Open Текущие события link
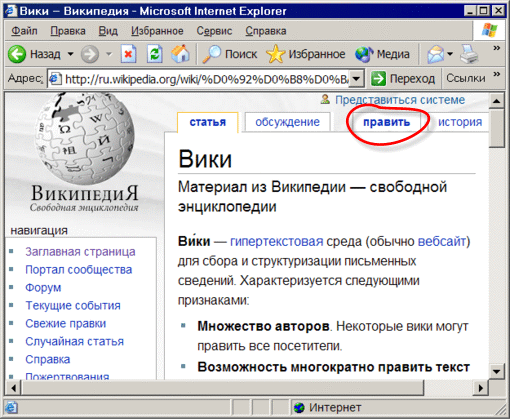 73,305
